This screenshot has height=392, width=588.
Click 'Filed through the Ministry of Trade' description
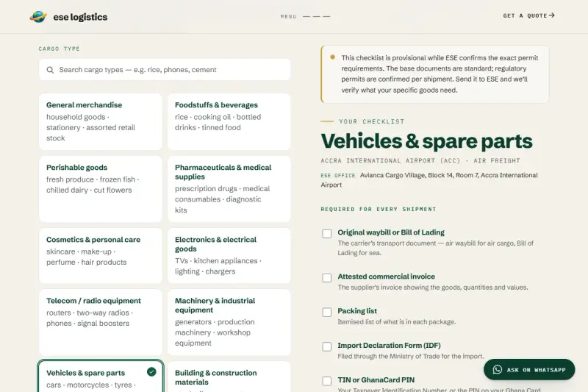[x=411, y=357]
